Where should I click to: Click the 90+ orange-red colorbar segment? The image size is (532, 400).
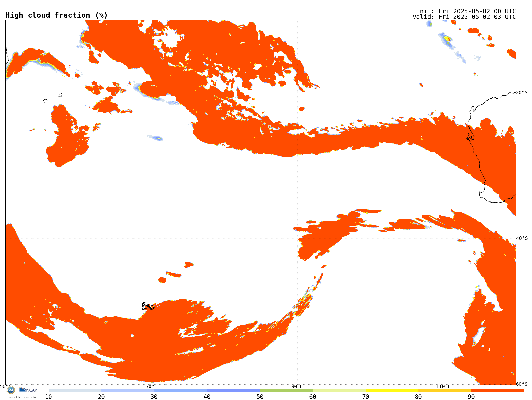coord(498,391)
